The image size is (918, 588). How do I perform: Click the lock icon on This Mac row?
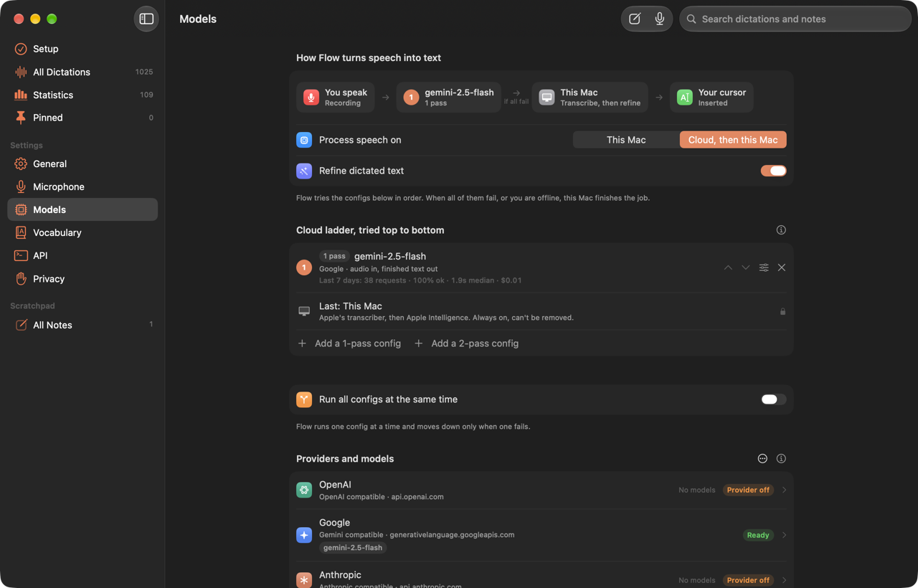pos(782,312)
